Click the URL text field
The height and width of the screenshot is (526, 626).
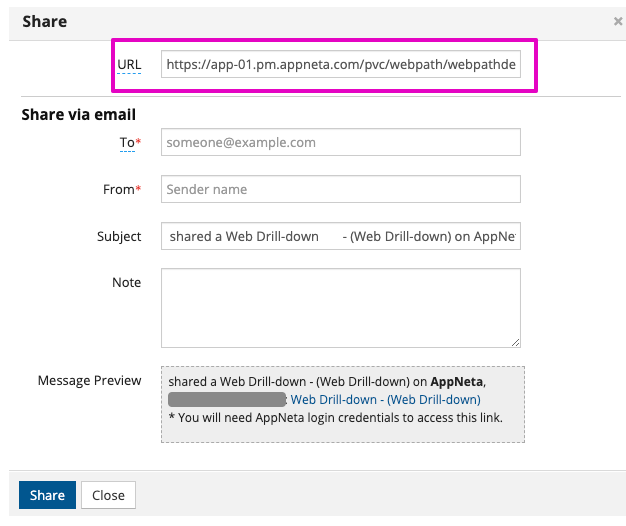(341, 64)
